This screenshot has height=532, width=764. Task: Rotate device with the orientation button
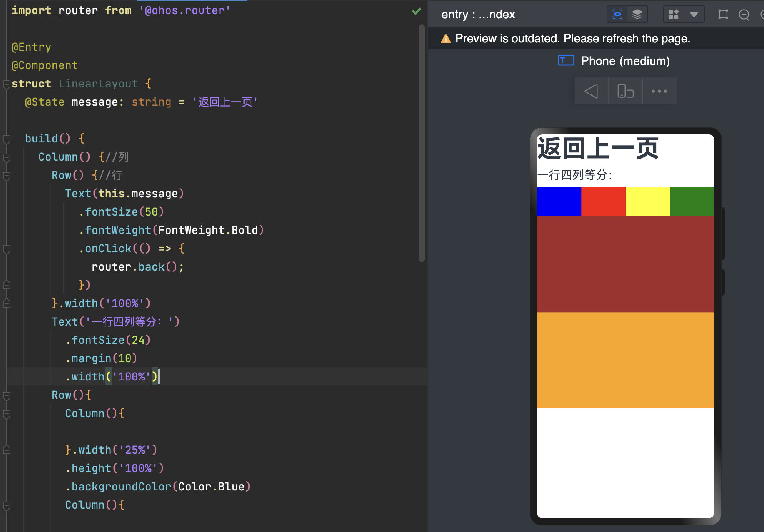click(625, 91)
